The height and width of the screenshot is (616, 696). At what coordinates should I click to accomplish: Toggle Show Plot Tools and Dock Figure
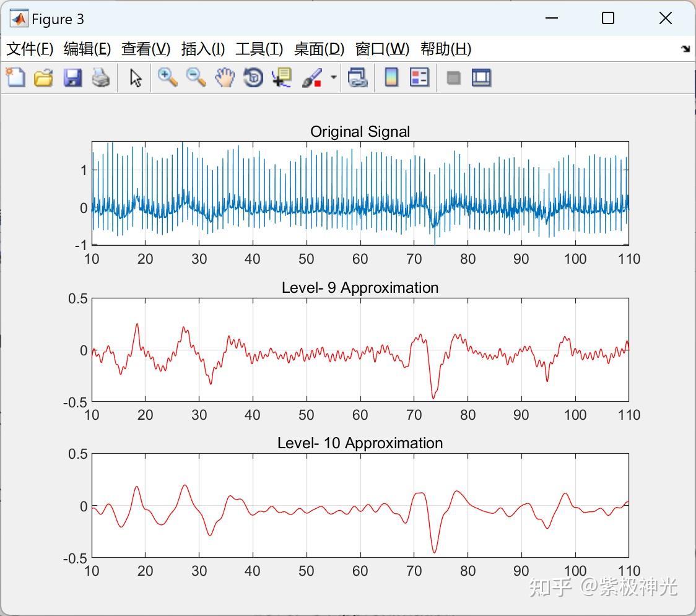(482, 77)
